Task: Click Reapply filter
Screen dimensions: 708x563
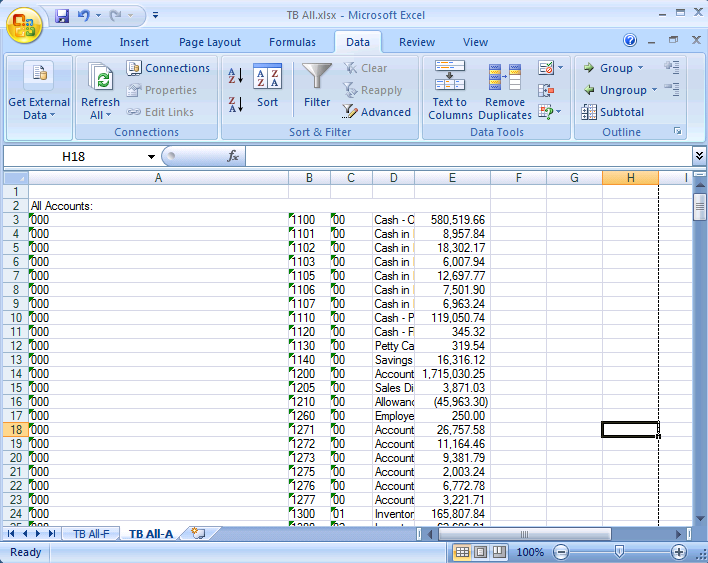Action: 372,90
